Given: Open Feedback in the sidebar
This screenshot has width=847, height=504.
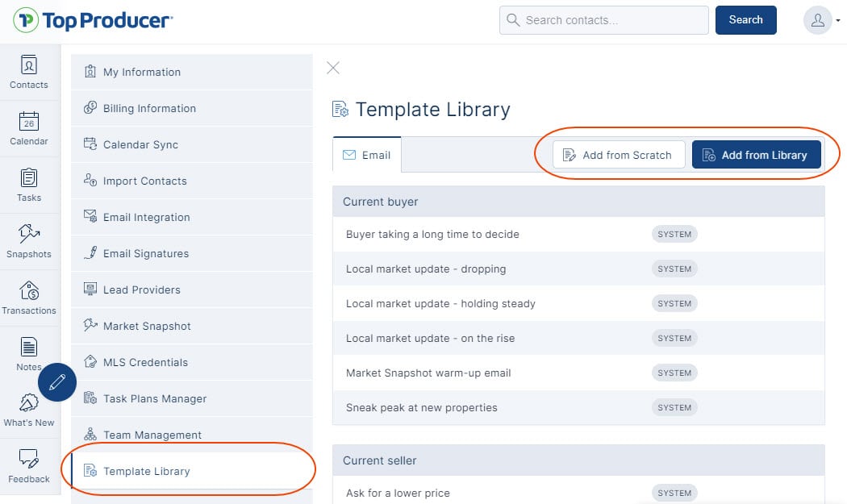Looking at the screenshot, I should (x=29, y=467).
